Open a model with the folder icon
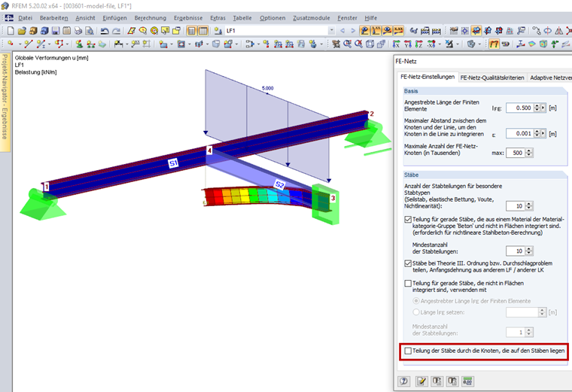 [22, 31]
